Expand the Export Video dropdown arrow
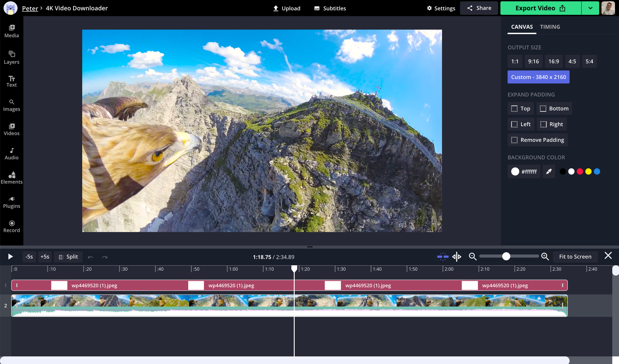 click(x=590, y=8)
